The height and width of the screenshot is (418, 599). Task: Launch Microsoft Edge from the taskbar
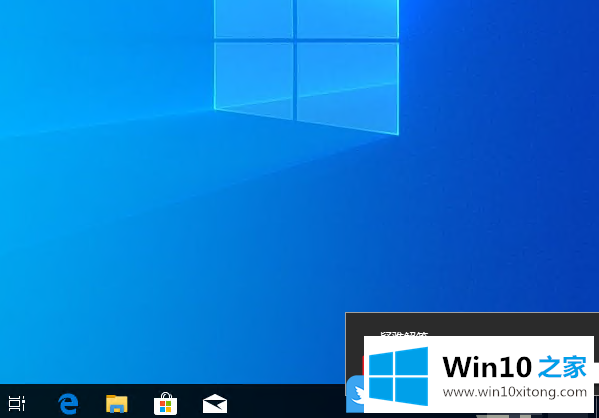click(68, 403)
